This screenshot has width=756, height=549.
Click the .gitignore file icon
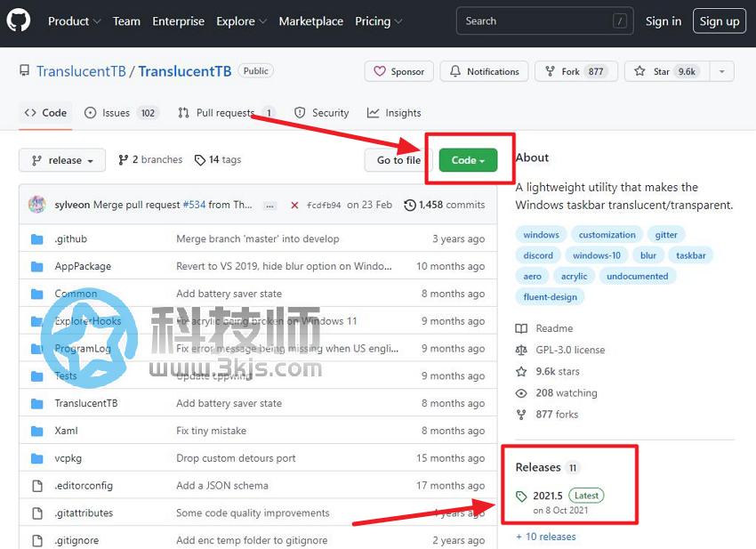[37, 540]
